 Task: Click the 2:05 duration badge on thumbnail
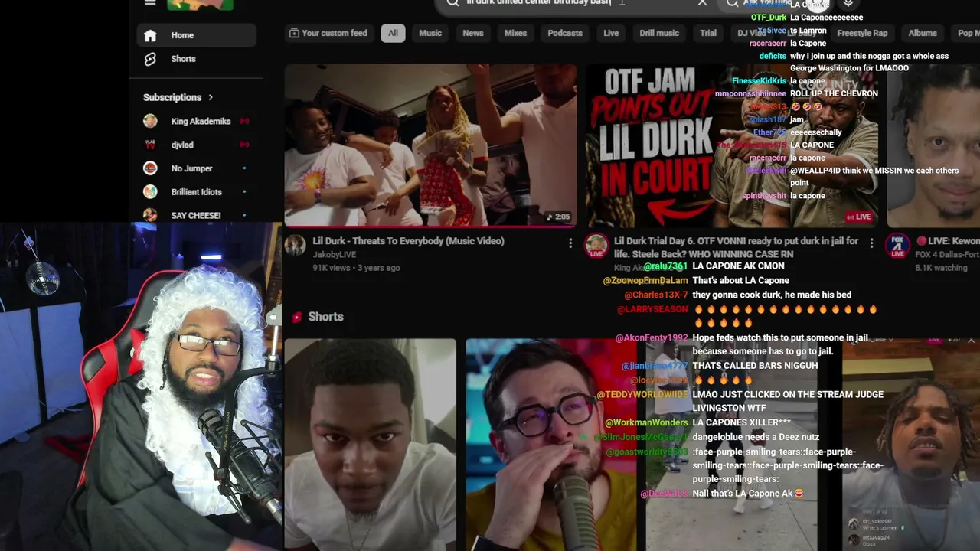click(558, 217)
